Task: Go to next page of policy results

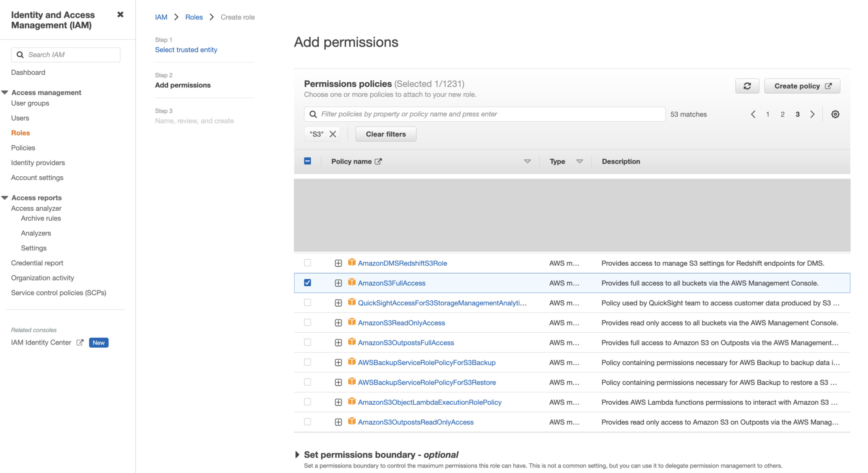Action: click(812, 114)
